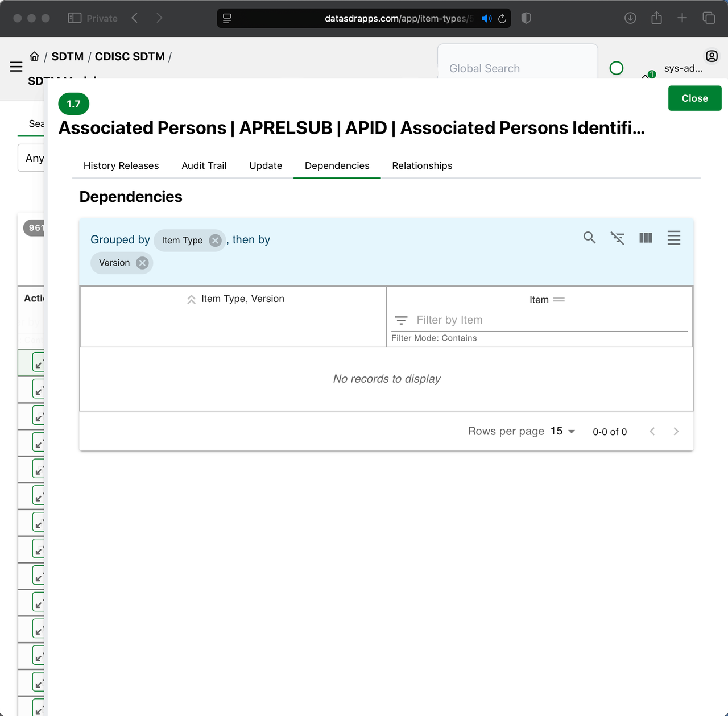This screenshot has height=716, width=728.
Task: Clear all filters using crossed filter icon
Action: pos(617,238)
